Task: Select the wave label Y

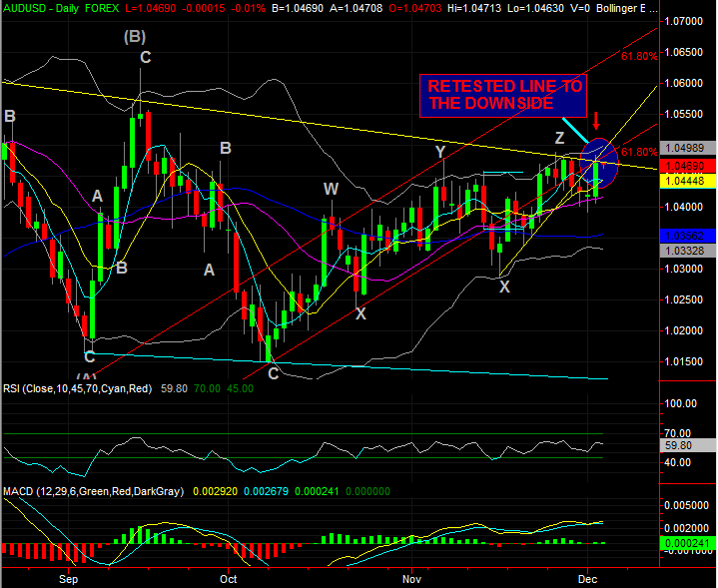Action: [x=439, y=151]
